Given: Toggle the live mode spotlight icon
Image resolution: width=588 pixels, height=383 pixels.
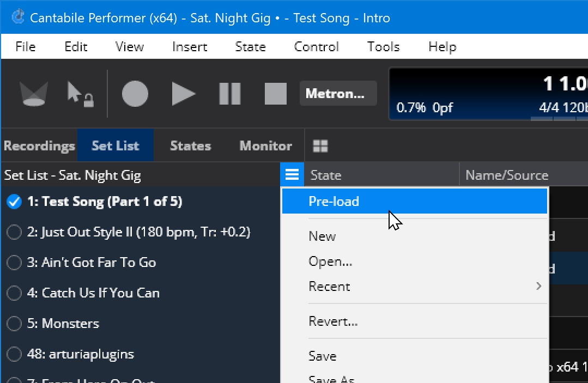Looking at the screenshot, I should point(34,94).
